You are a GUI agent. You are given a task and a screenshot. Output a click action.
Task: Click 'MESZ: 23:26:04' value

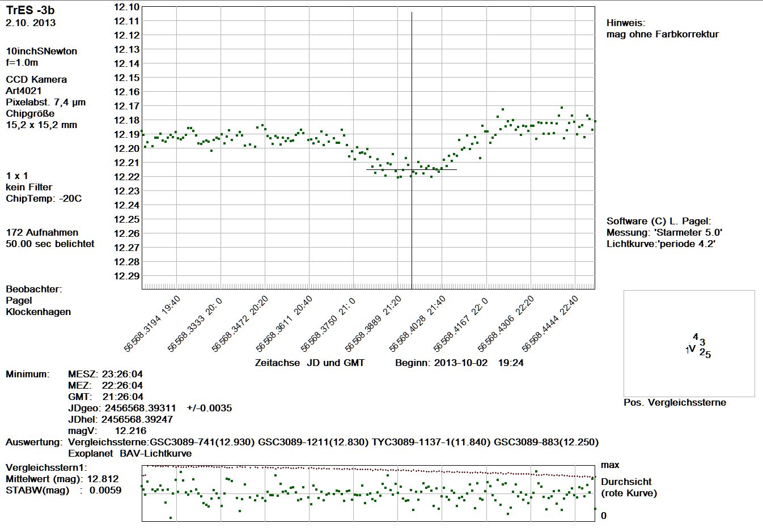click(x=105, y=374)
